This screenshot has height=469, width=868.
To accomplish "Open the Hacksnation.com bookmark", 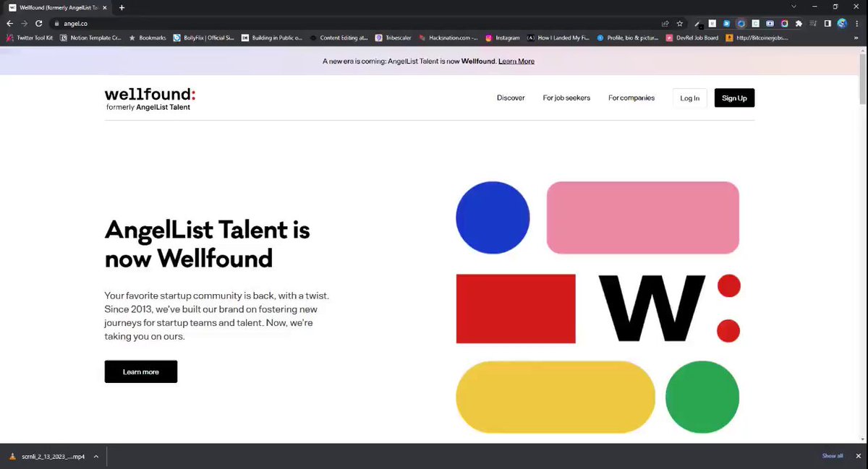I will point(448,38).
